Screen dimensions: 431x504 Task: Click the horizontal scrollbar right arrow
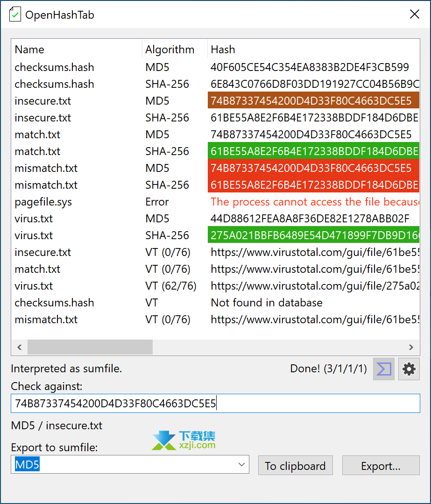[411, 347]
